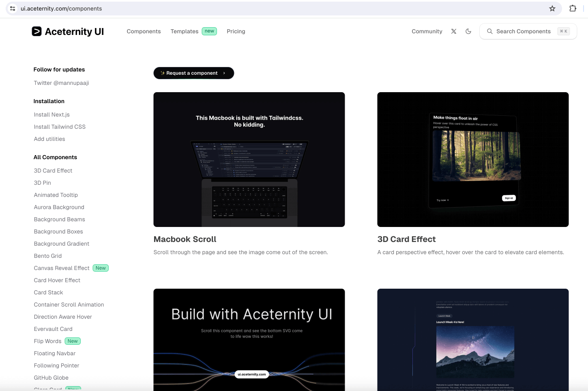Focus the Search Components field
This screenshot has height=391, width=588.
pyautogui.click(x=523, y=31)
